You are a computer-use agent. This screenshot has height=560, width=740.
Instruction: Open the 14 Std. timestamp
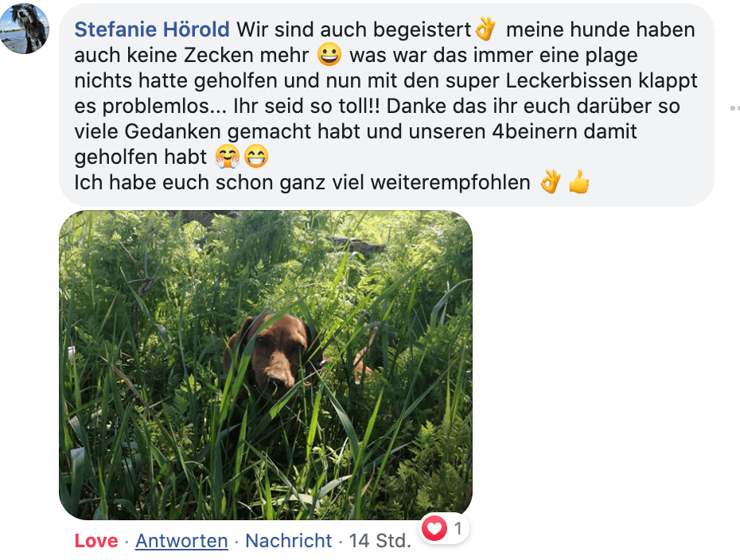pyautogui.click(x=380, y=541)
